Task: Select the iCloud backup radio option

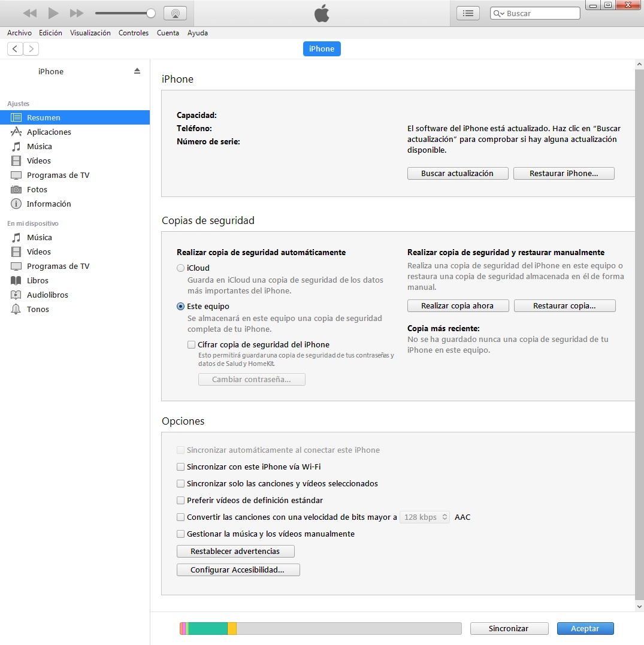Action: 181,268
